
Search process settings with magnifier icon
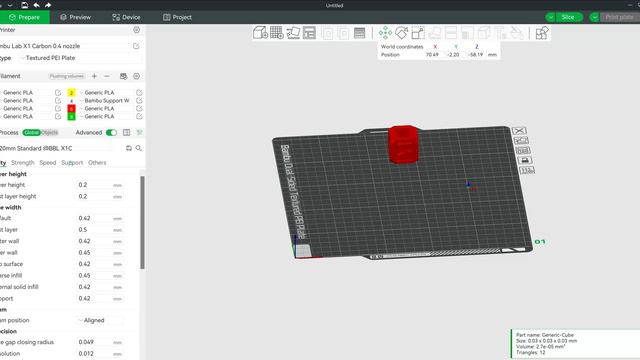point(139,148)
